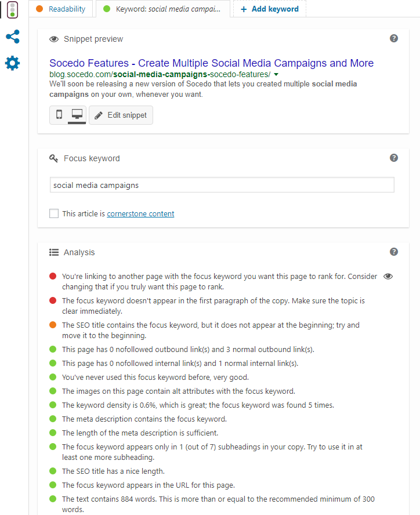420x515 pixels.
Task: Click the list icon beside Analysis heading
Action: (54, 252)
